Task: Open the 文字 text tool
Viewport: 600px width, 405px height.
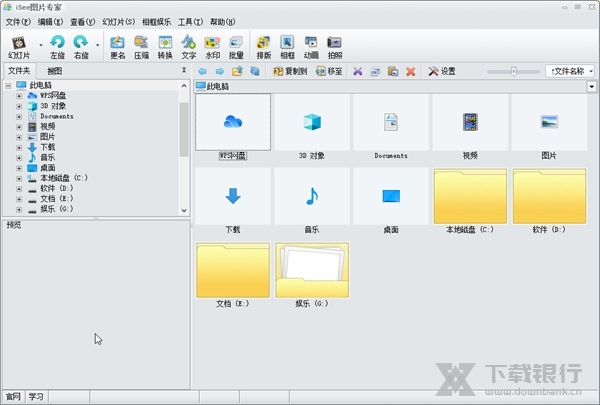Action: [x=189, y=47]
